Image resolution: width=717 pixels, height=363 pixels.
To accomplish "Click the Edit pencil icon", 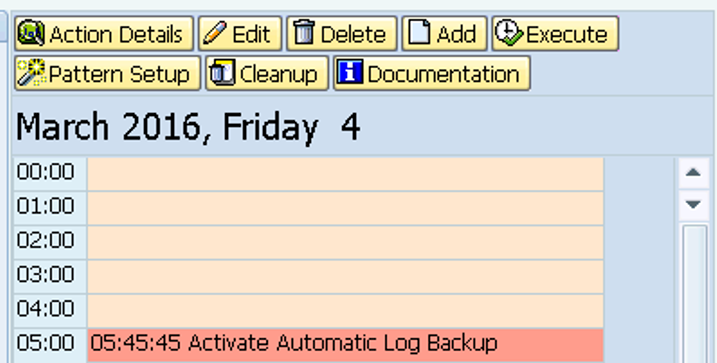I will coord(215,34).
